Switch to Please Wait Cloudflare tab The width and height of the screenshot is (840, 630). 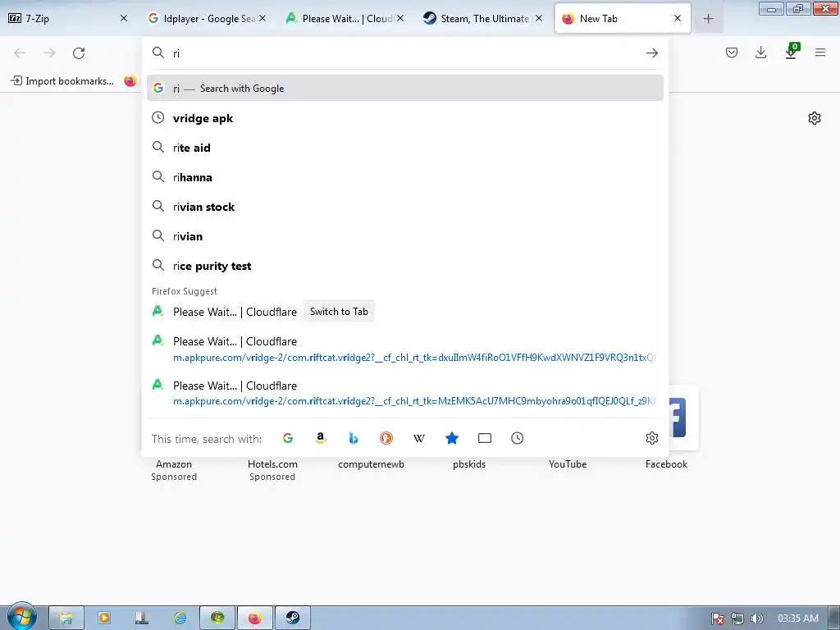[x=345, y=18]
